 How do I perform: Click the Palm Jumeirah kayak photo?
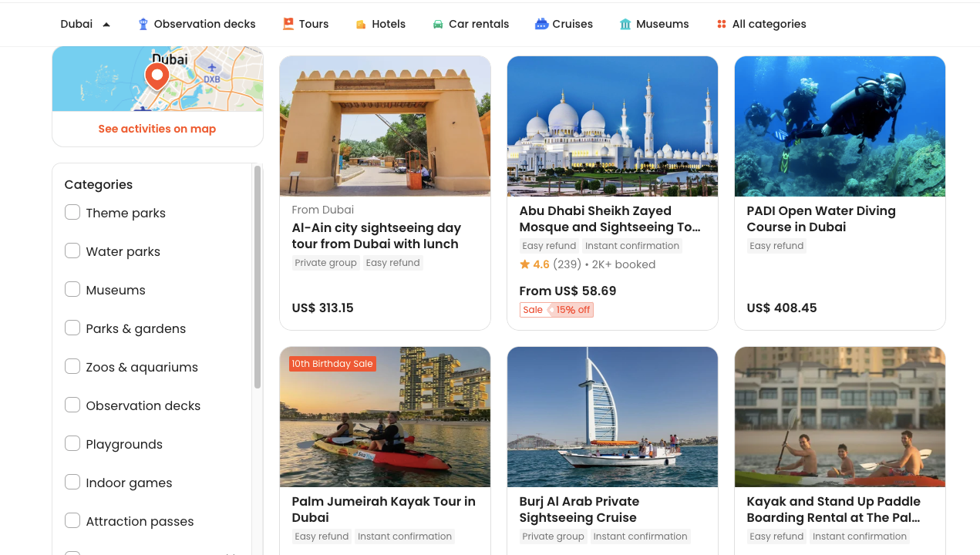tap(385, 417)
